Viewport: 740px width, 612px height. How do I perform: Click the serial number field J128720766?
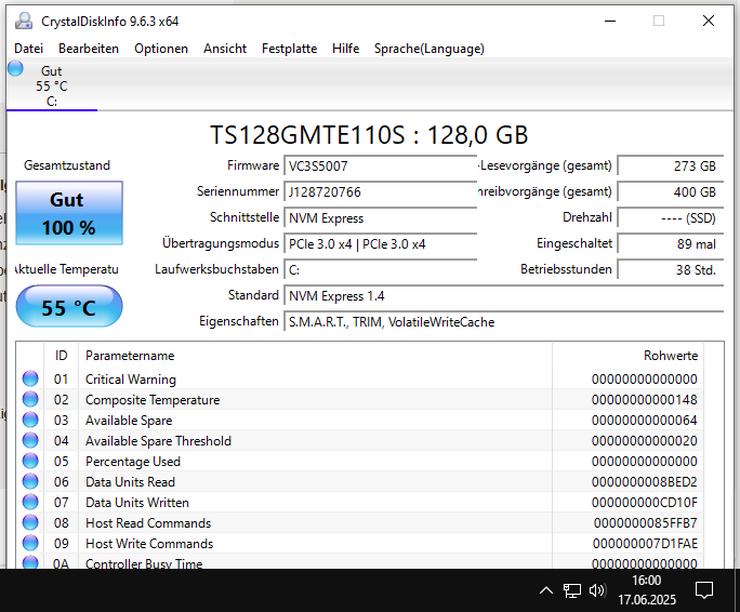click(x=380, y=192)
